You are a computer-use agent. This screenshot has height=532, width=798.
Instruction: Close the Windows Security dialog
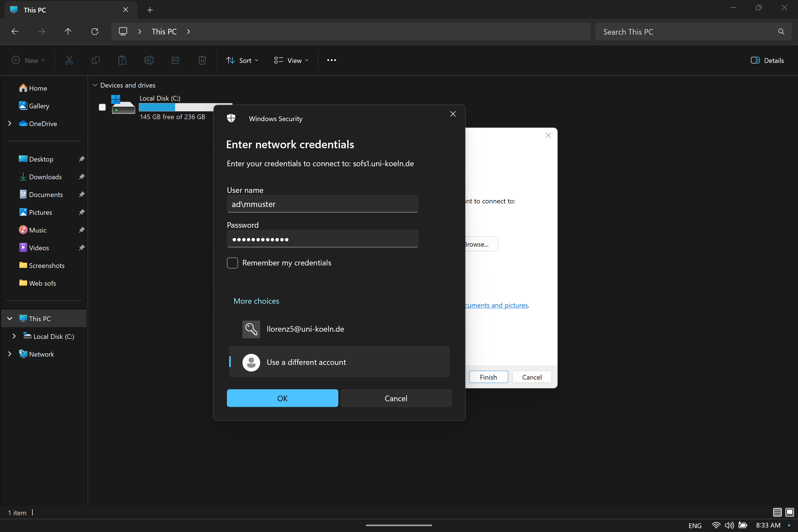[x=453, y=114]
